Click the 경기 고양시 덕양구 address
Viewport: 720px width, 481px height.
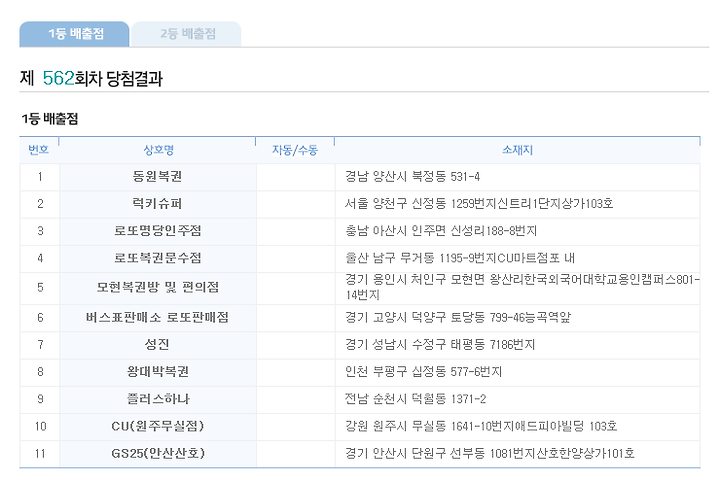[x=458, y=318]
